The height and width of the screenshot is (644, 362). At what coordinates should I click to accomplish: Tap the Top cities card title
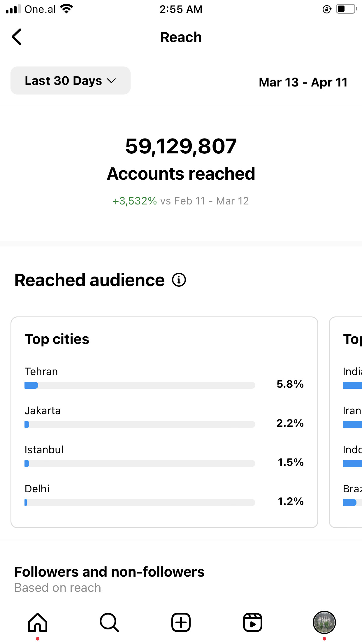pyautogui.click(x=57, y=339)
